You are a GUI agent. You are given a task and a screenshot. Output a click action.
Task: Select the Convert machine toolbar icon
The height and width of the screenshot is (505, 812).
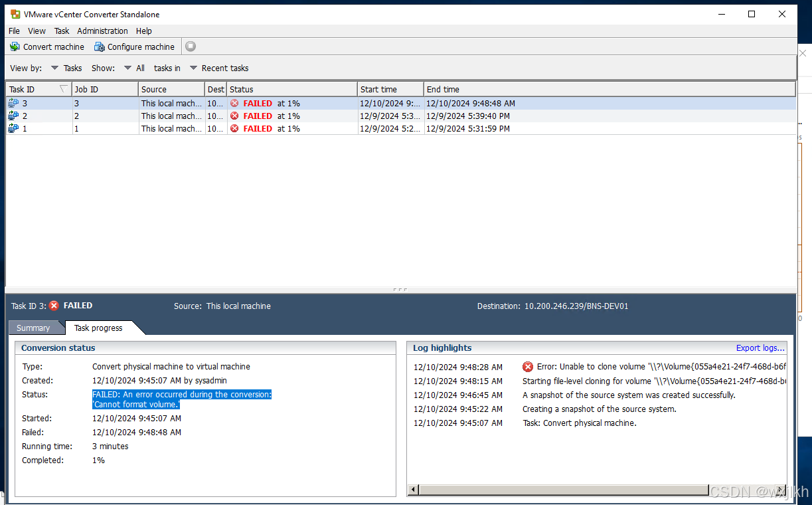pyautogui.click(x=14, y=47)
